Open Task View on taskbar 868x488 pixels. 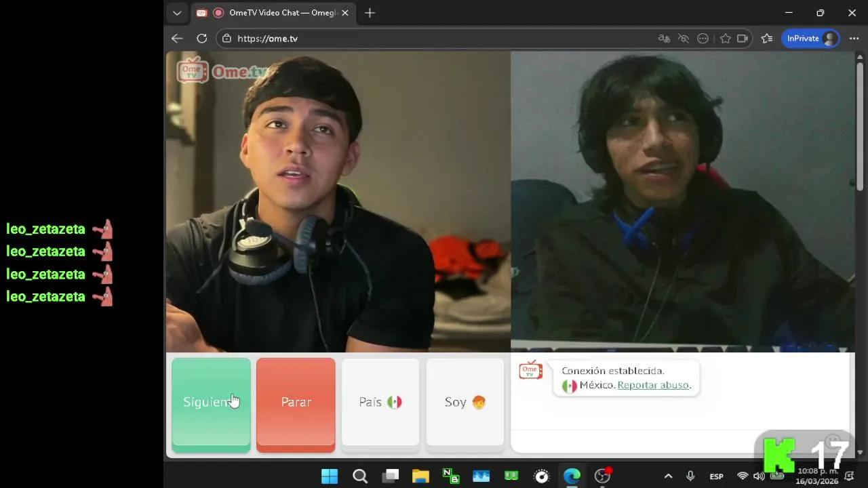(391, 476)
